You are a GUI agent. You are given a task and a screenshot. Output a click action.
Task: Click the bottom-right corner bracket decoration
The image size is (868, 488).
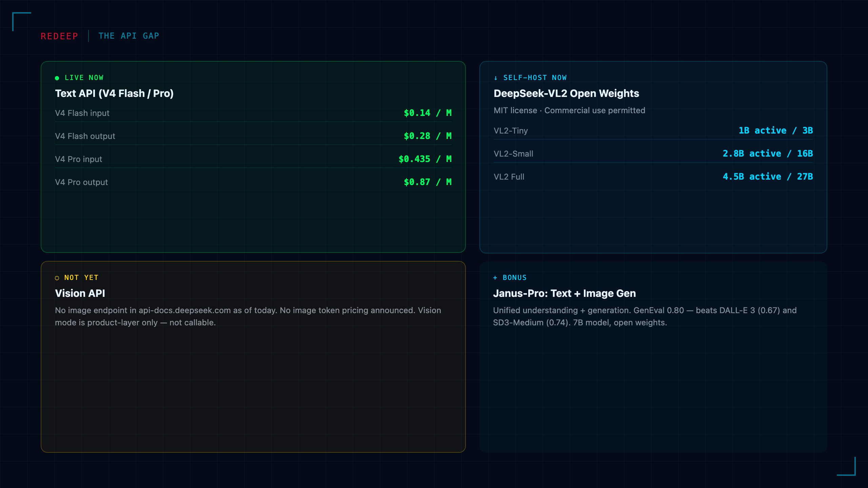coord(846,466)
